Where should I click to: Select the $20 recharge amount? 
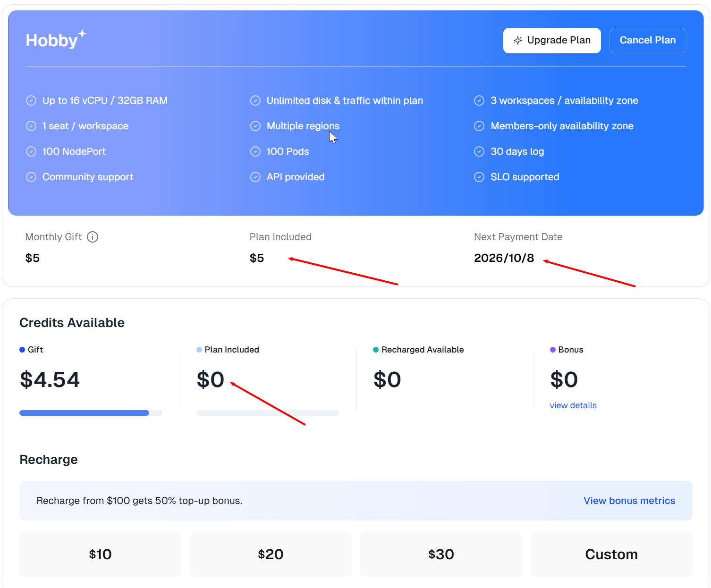coord(271,554)
